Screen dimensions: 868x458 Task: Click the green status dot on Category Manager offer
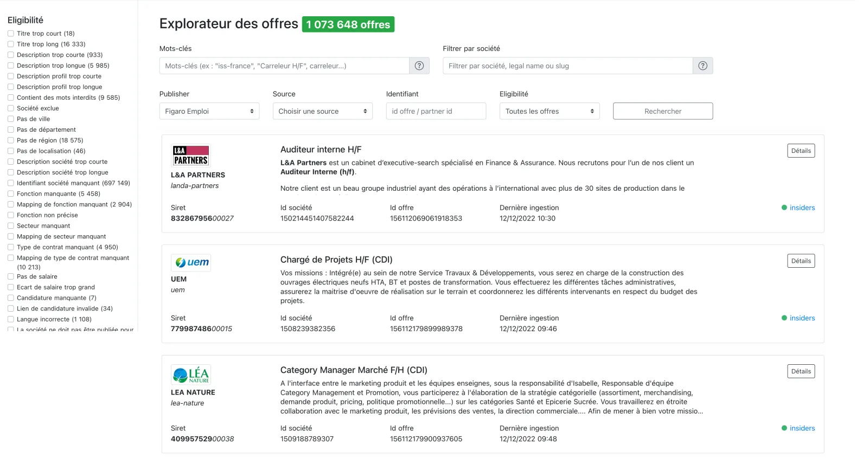pos(784,428)
